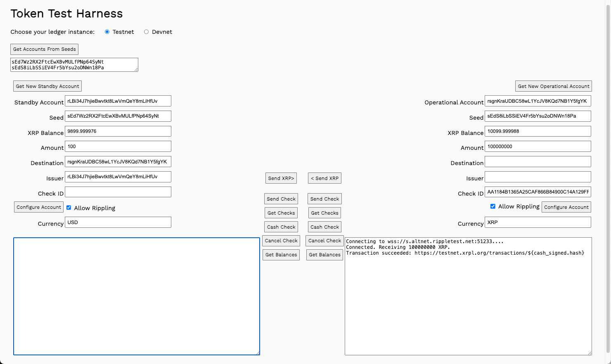Click the < Send XRP button
This screenshot has width=611, height=364.
click(324, 178)
